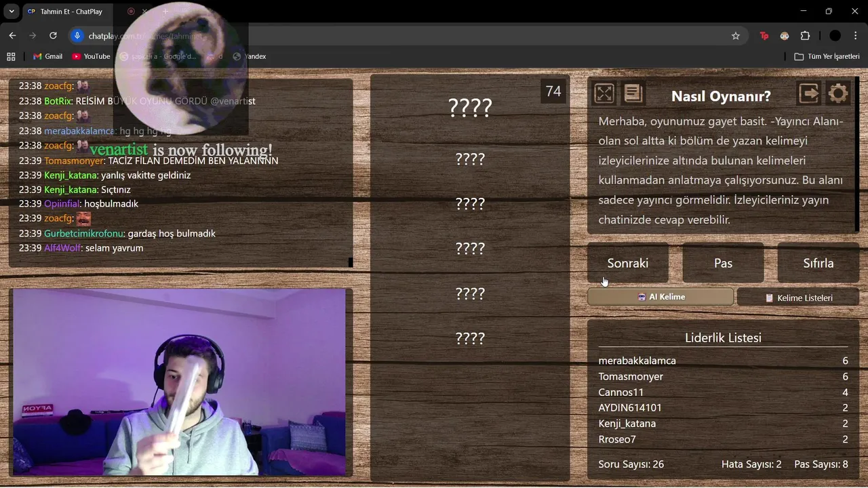Open the red Tp extension icon
Viewport: 868px width, 488px height.
764,36
